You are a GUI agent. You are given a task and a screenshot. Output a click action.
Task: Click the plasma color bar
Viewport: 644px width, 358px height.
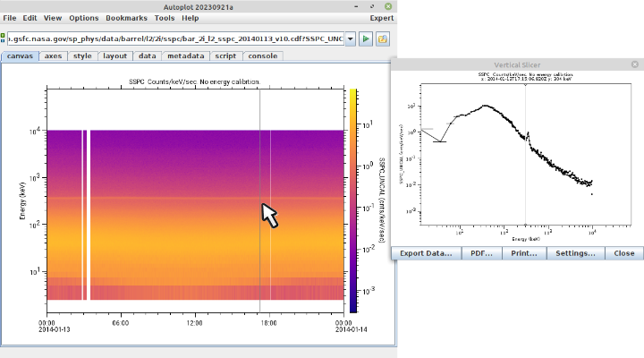352,200
